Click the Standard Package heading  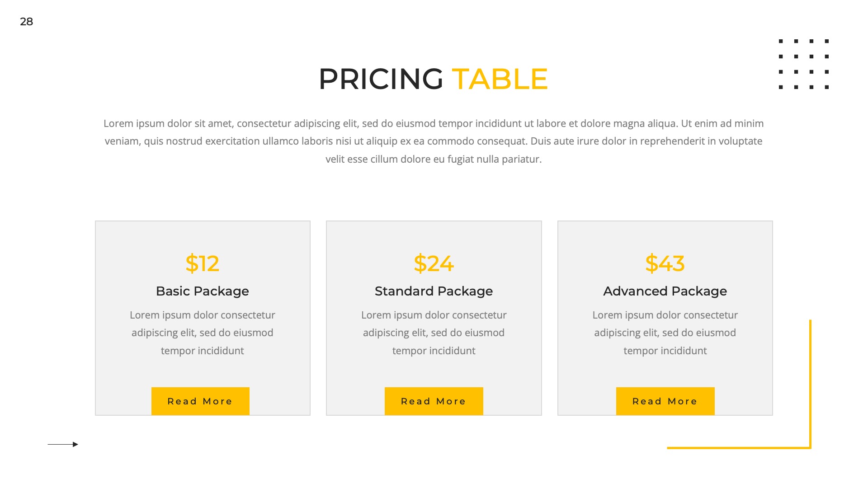(x=434, y=291)
